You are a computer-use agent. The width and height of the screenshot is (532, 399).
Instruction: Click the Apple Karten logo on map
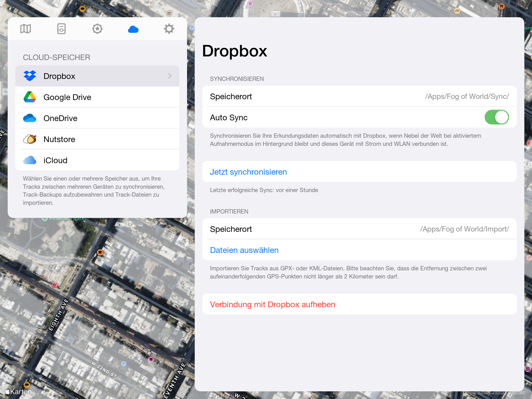click(18, 392)
